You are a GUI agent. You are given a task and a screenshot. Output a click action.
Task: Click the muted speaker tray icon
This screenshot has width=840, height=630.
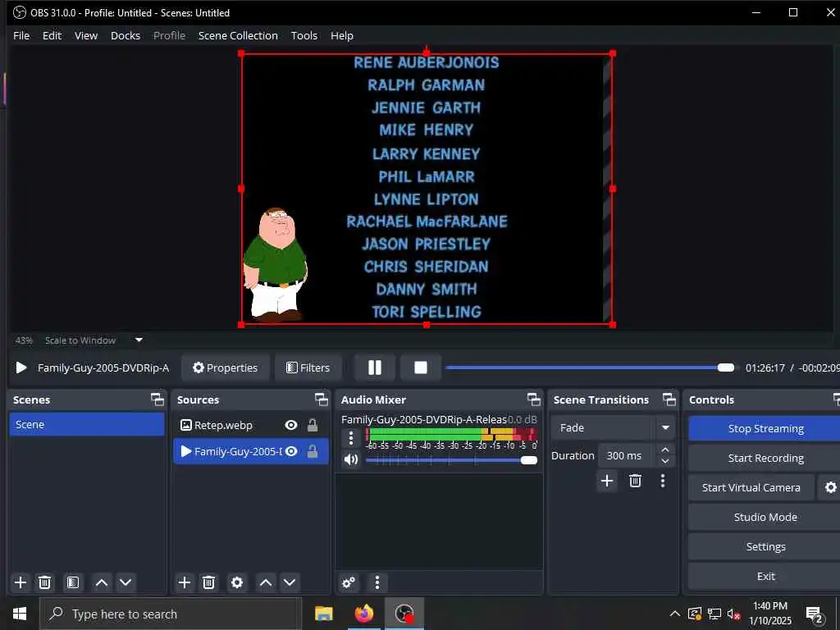734,614
